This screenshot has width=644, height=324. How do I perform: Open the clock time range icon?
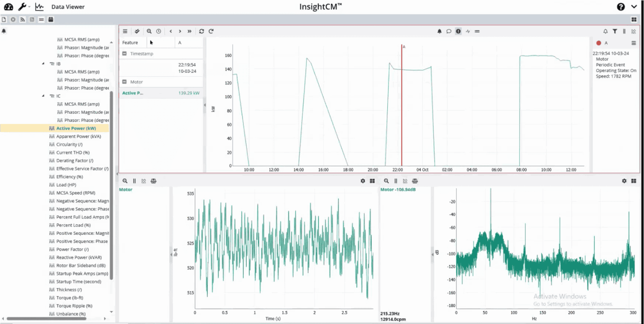click(158, 31)
